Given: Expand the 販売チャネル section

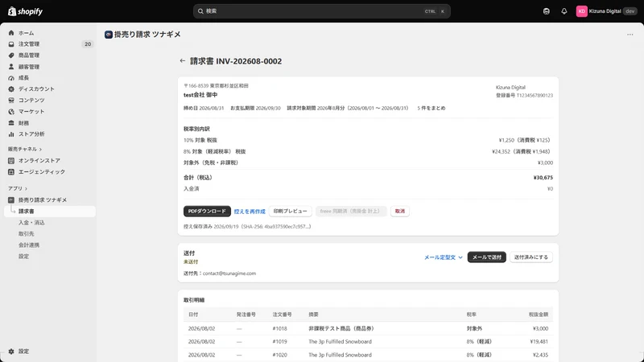Looking at the screenshot, I should (25, 149).
